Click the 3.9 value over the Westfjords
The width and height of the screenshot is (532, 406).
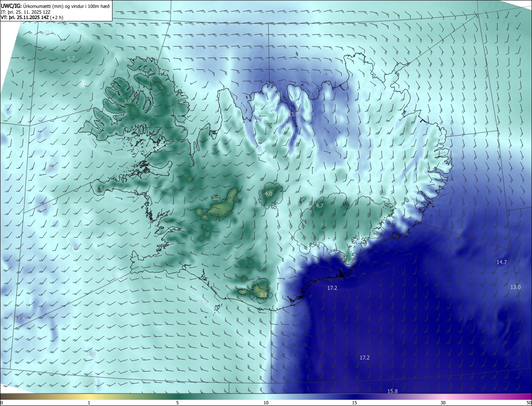[x=128, y=102]
